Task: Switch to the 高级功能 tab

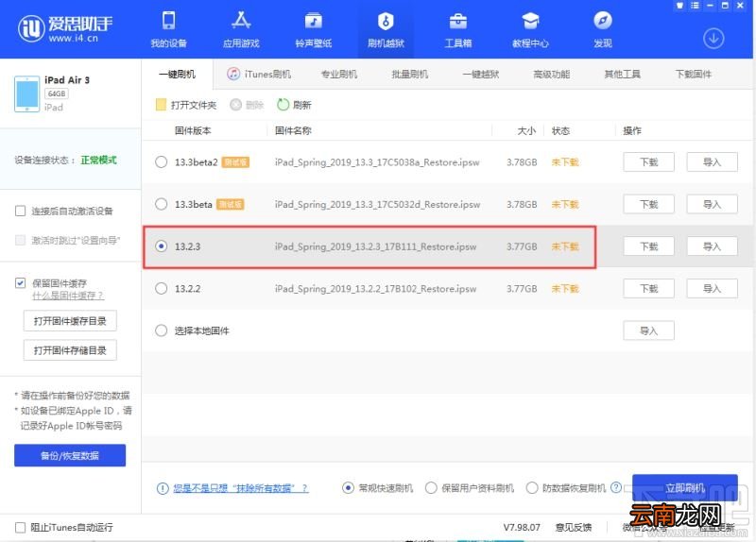Action: click(552, 75)
